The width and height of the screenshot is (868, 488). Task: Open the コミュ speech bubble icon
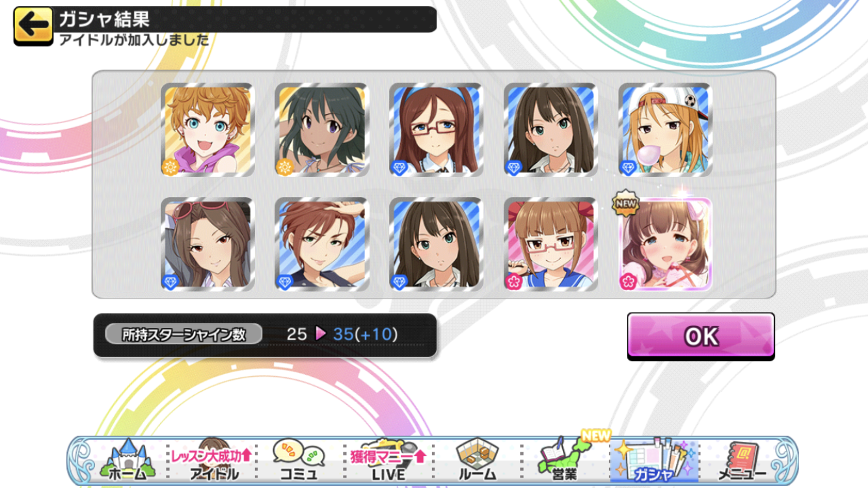[x=299, y=460]
